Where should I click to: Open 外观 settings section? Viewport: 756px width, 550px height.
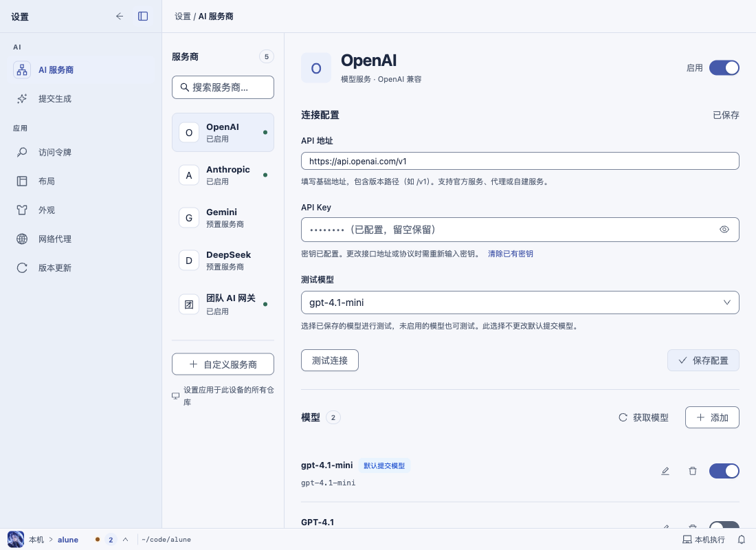(x=81, y=210)
